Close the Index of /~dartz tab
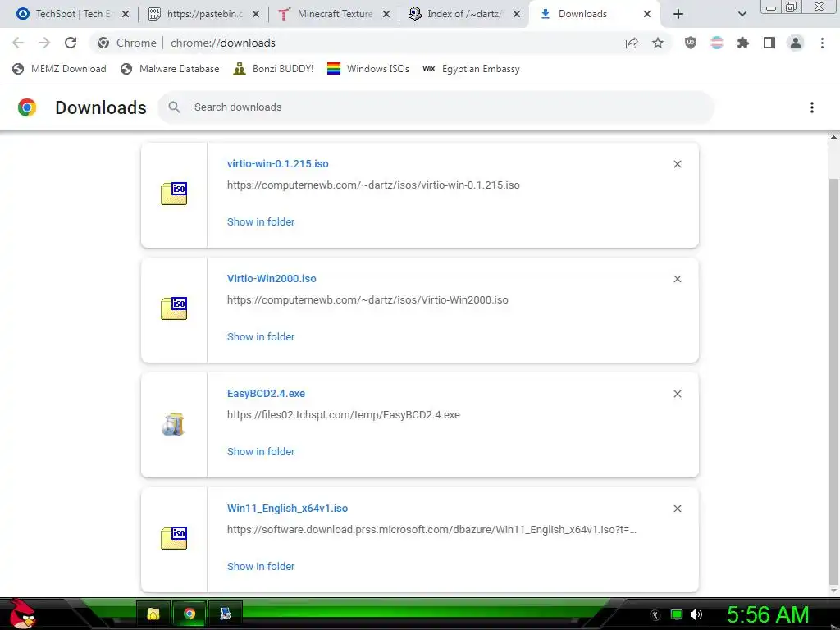The height and width of the screenshot is (630, 840). click(x=517, y=14)
